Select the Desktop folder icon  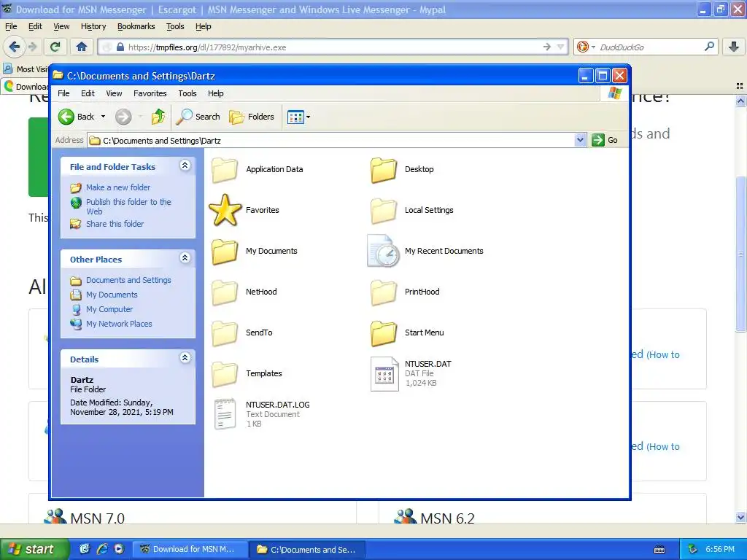[384, 169]
